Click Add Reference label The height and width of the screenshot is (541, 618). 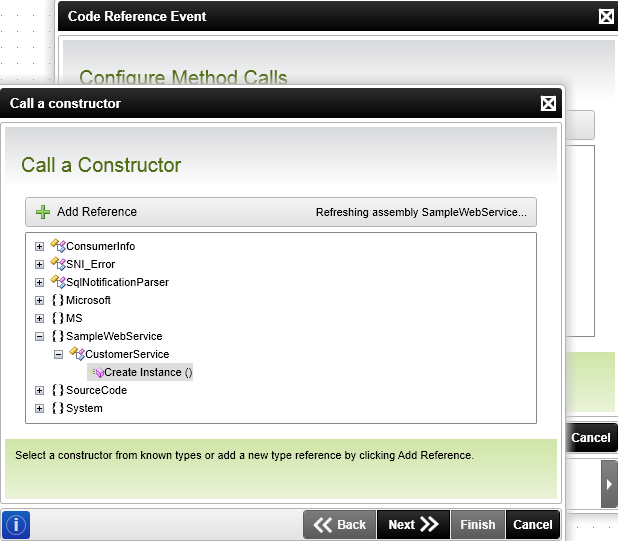point(97,212)
